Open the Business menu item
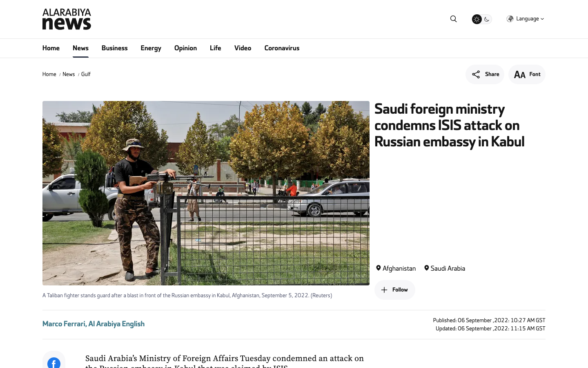The height and width of the screenshot is (368, 588). (x=114, y=48)
